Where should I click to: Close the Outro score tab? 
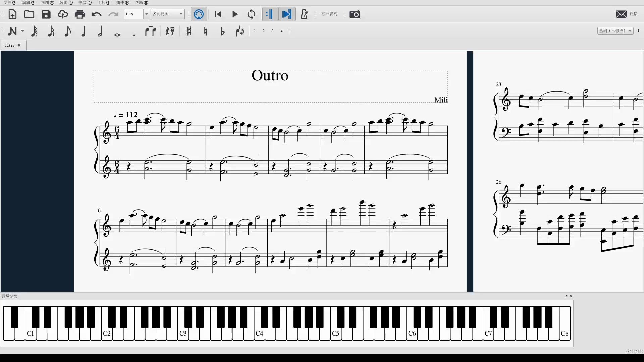(19, 45)
